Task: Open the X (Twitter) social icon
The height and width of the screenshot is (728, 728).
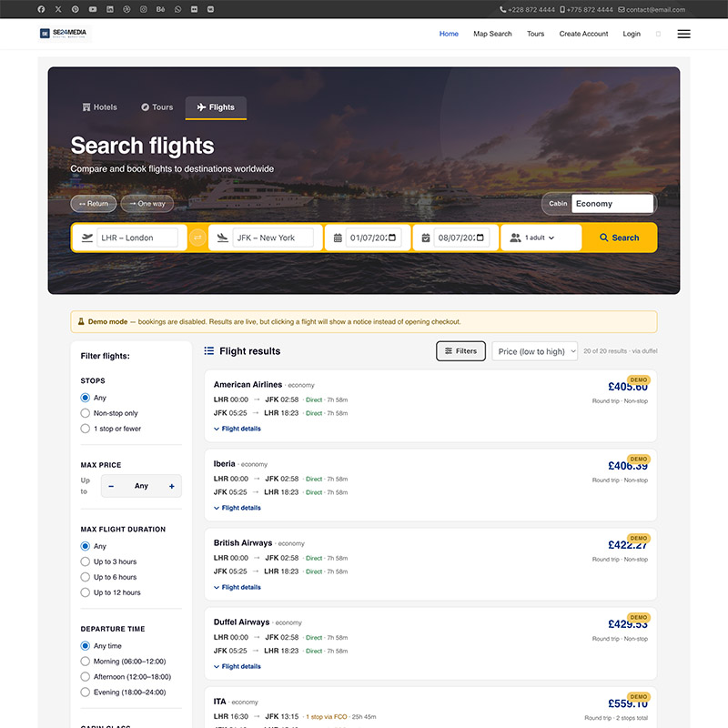Action: click(x=58, y=9)
